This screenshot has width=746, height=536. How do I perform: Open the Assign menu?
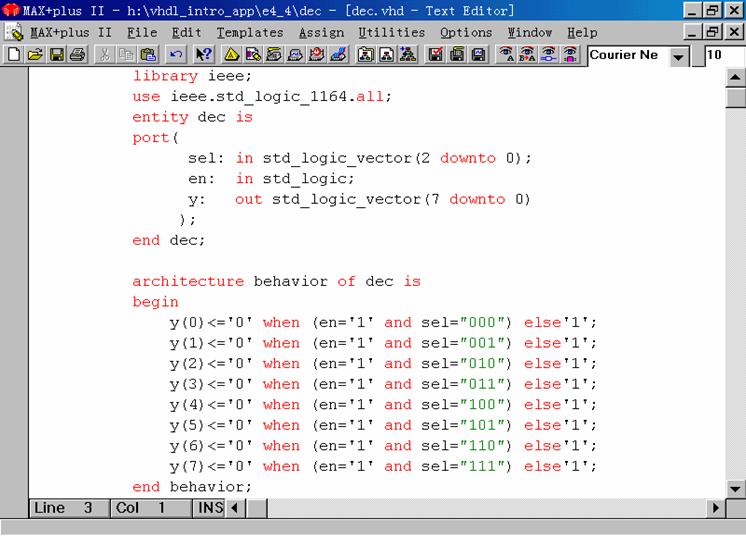click(x=321, y=32)
